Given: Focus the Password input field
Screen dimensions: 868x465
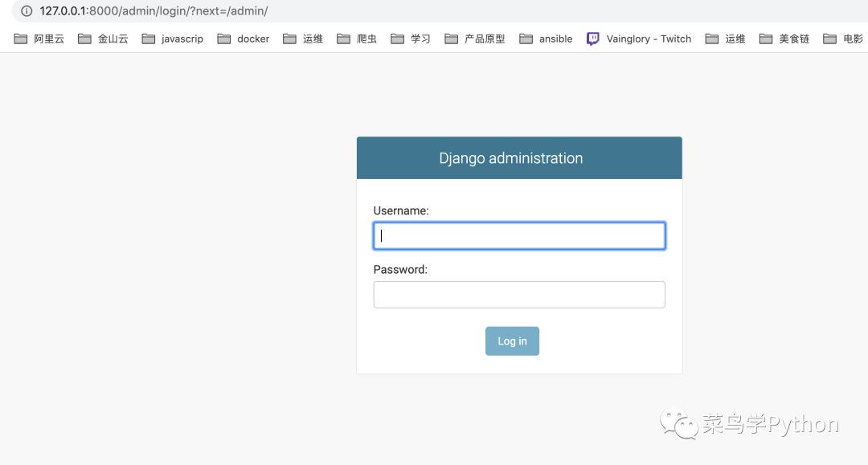Looking at the screenshot, I should tap(519, 295).
